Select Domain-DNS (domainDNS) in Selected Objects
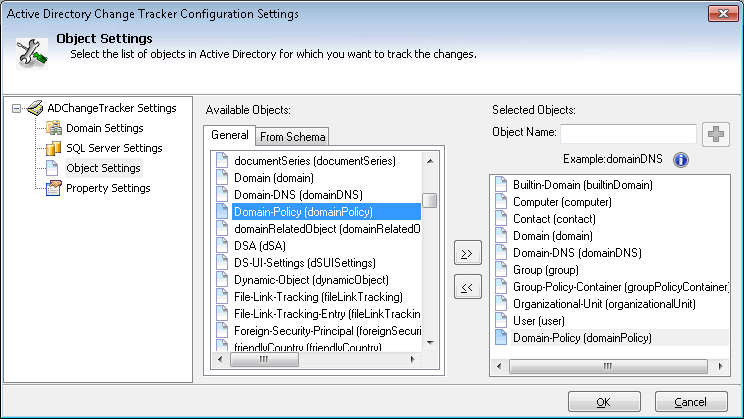This screenshot has height=419, width=744. pyautogui.click(x=577, y=253)
